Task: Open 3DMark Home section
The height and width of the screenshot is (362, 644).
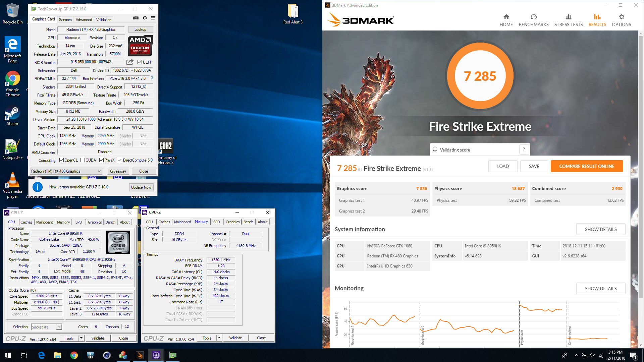Action: [x=506, y=20]
